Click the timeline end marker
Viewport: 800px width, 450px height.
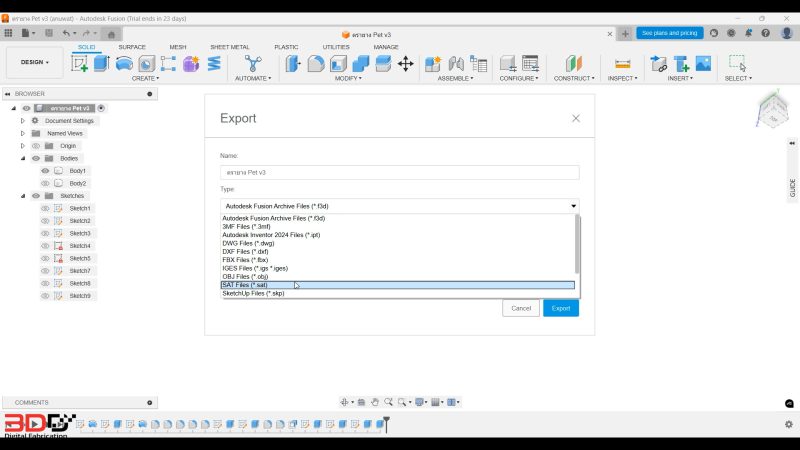coord(386,424)
